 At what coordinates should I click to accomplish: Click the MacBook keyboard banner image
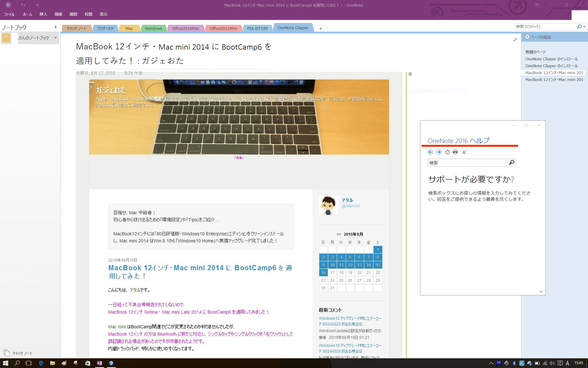[239, 117]
